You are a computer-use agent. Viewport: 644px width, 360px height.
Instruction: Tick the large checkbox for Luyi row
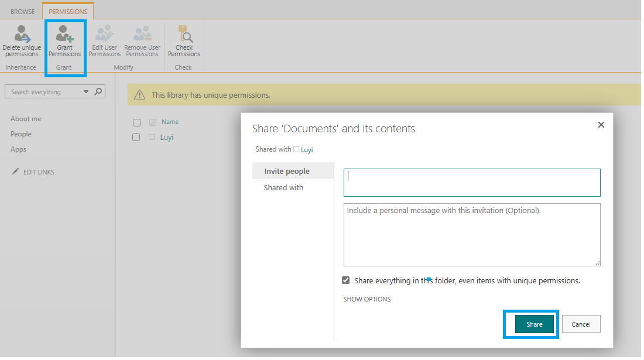click(x=136, y=137)
